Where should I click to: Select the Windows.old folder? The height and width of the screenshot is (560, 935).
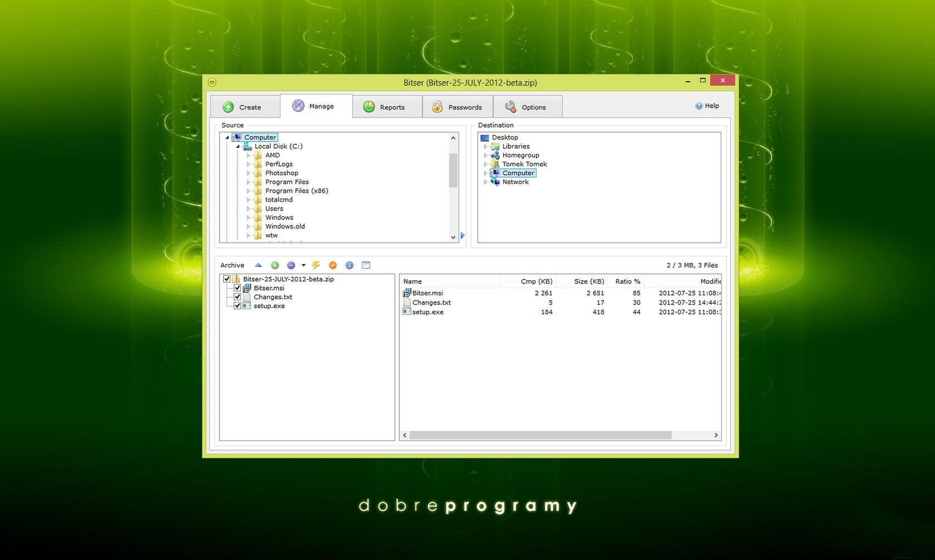click(285, 226)
